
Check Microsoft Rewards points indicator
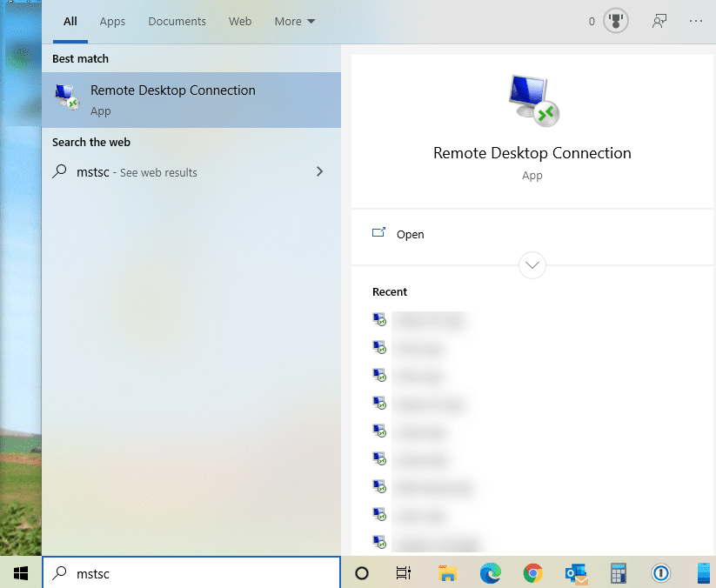coord(614,20)
